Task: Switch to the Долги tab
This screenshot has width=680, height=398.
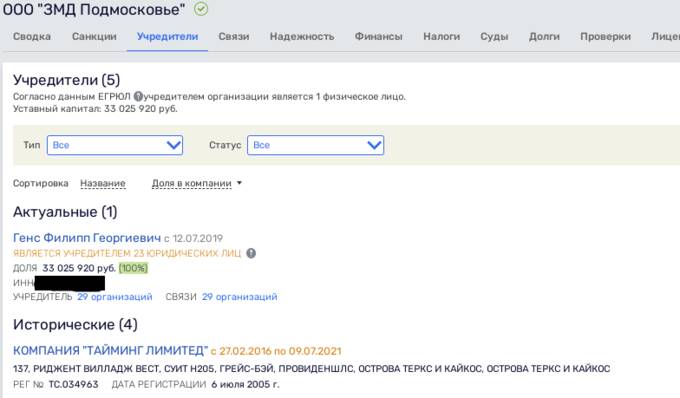Action: 544,36
